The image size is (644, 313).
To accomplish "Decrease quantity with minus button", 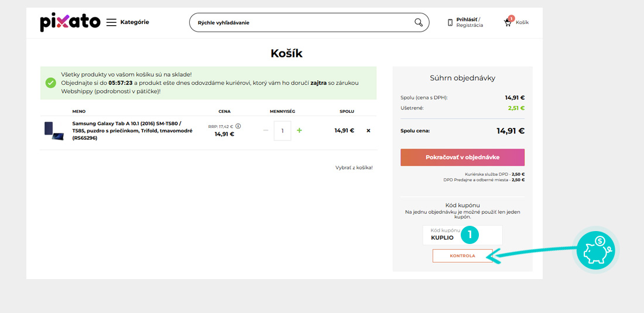I will [x=266, y=130].
